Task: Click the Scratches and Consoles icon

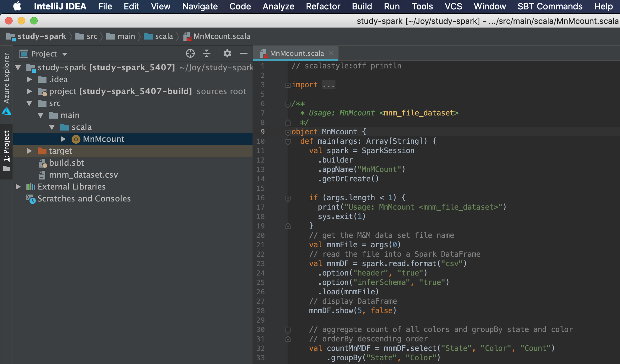Action: 31,199
